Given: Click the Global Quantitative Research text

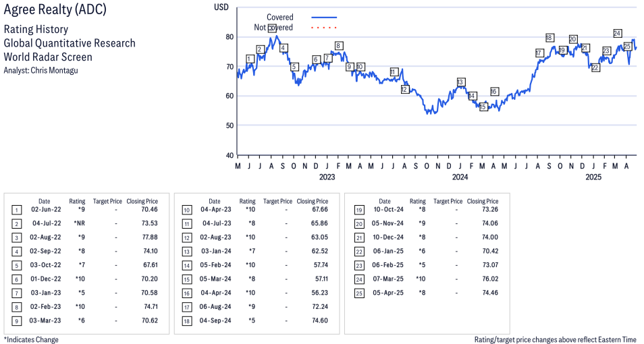Looking at the screenshot, I should click(70, 43).
